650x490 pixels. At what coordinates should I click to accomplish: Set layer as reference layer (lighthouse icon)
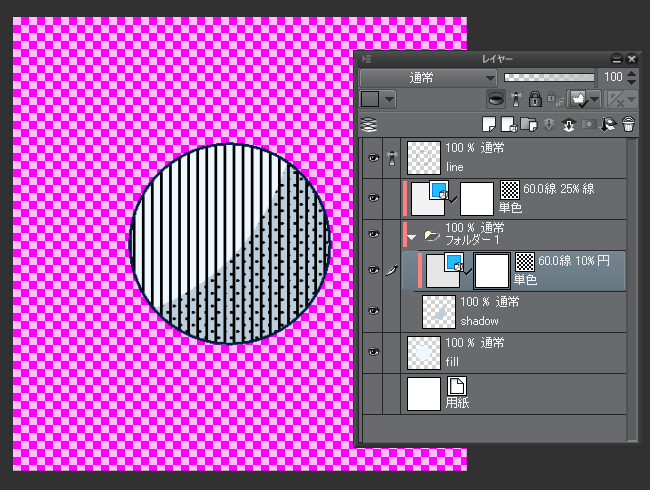pyautogui.click(x=516, y=99)
